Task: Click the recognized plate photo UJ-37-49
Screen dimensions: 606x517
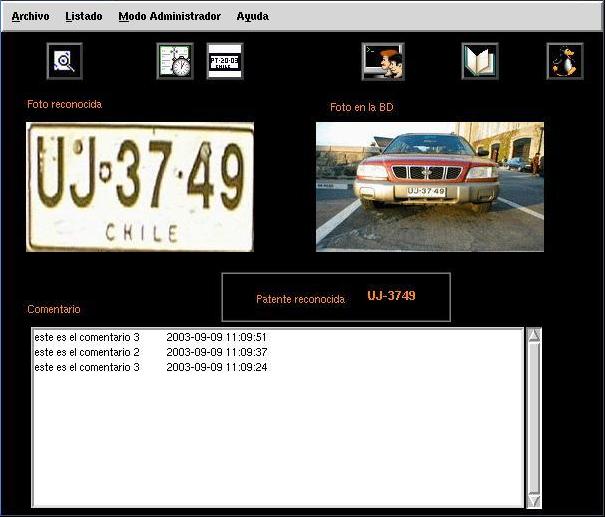Action: pos(140,187)
